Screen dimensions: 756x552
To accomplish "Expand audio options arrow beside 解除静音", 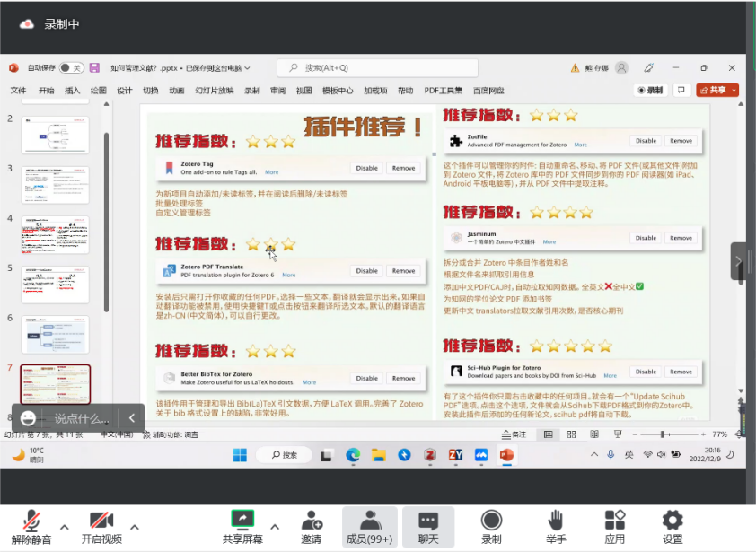I will click(x=65, y=527).
